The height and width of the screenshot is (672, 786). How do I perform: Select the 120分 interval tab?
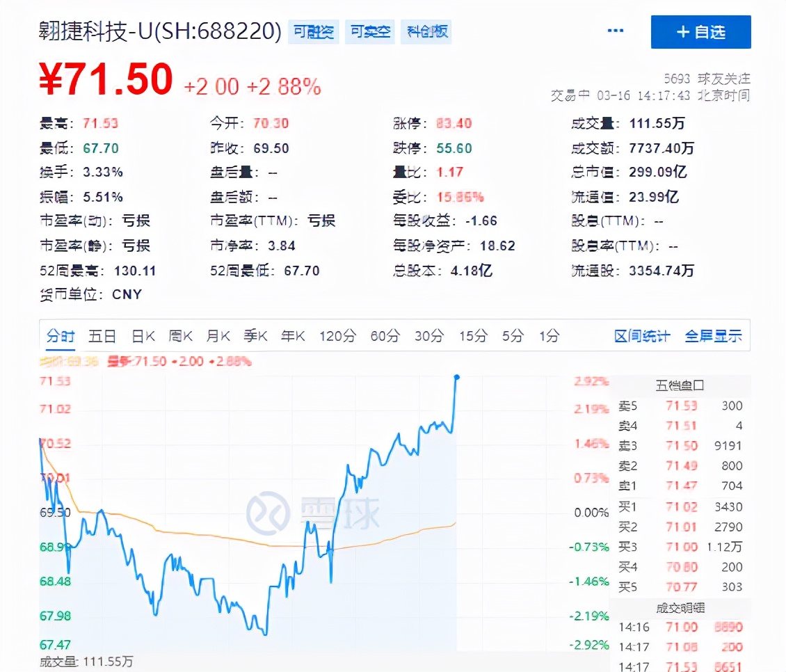(x=338, y=336)
